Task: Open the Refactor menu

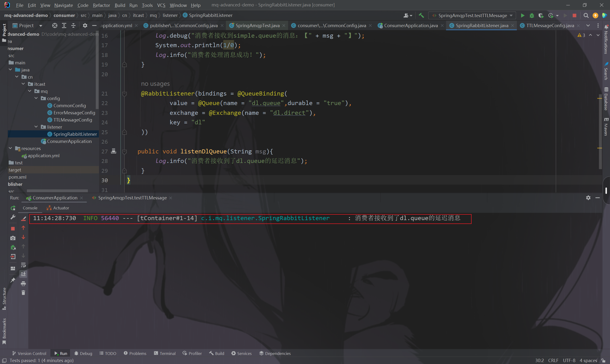Action: coord(101,5)
